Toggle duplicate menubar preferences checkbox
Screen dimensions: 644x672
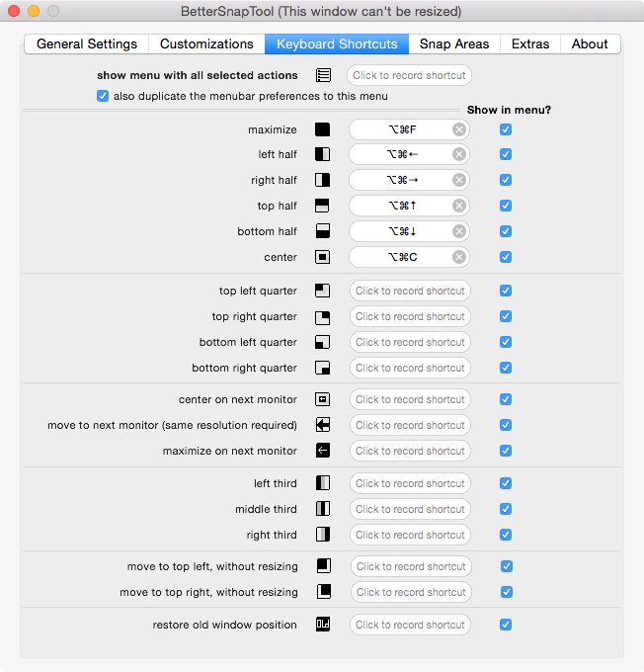103,96
